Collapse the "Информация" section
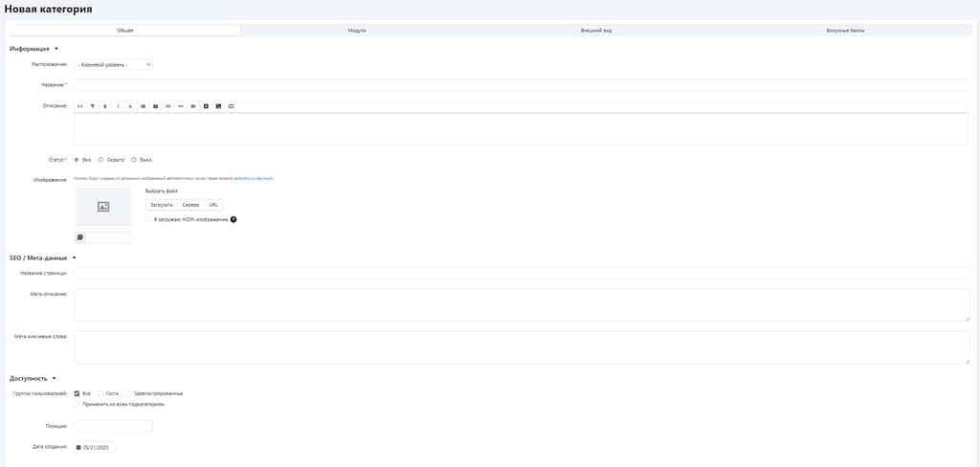 point(56,48)
